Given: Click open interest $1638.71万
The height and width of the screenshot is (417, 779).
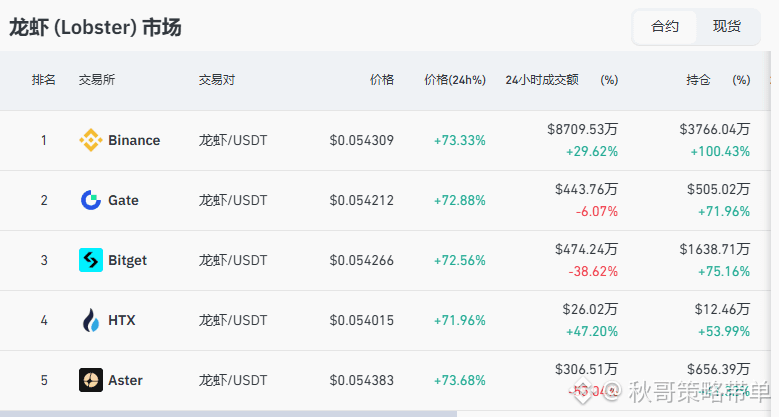Looking at the screenshot, I should [x=714, y=250].
